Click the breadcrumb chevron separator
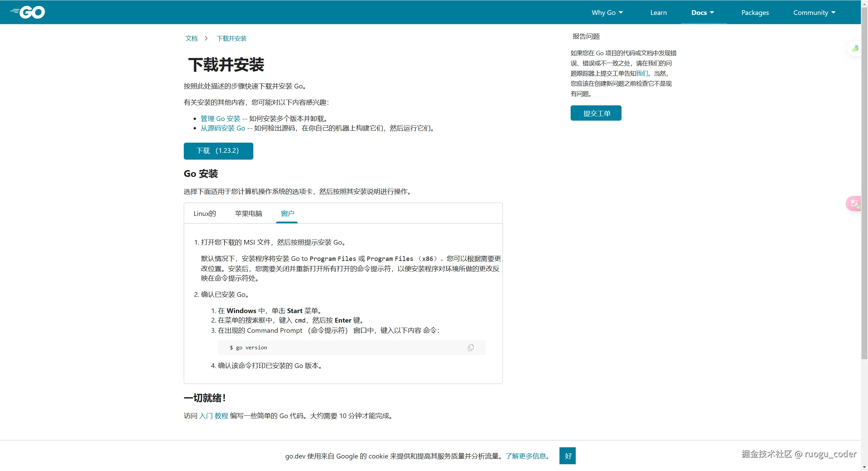Image resolution: width=868 pixels, height=471 pixels. [206, 39]
